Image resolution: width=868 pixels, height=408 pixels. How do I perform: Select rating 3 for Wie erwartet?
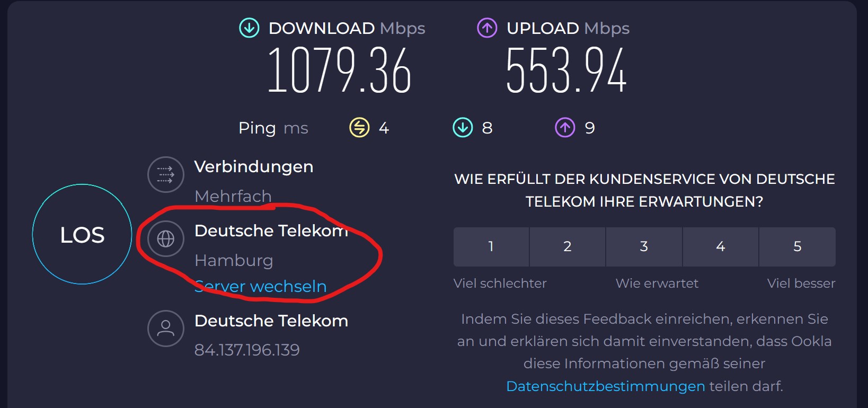(x=643, y=246)
